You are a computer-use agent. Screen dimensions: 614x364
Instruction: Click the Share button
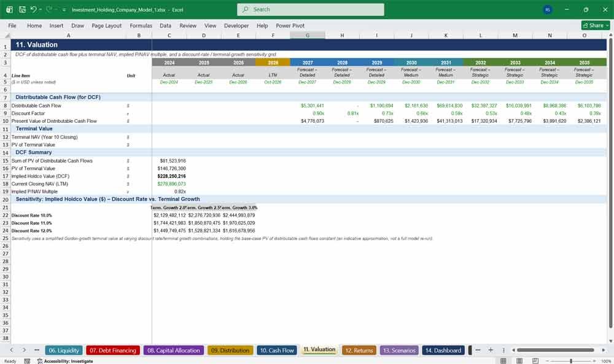[x=596, y=25]
